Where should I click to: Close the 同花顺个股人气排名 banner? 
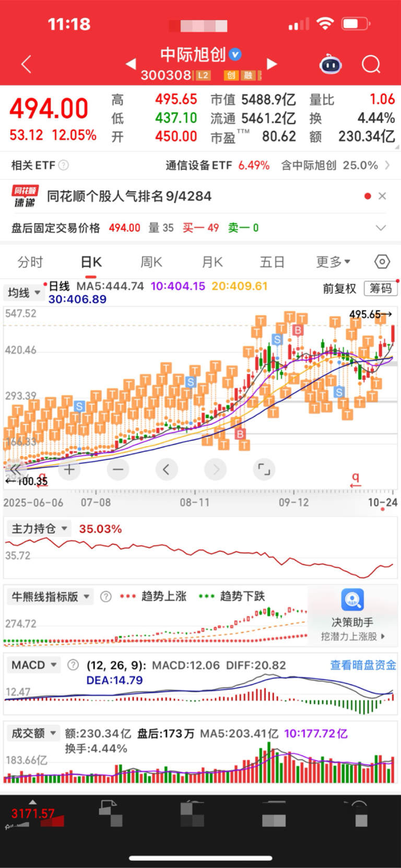[x=382, y=196]
